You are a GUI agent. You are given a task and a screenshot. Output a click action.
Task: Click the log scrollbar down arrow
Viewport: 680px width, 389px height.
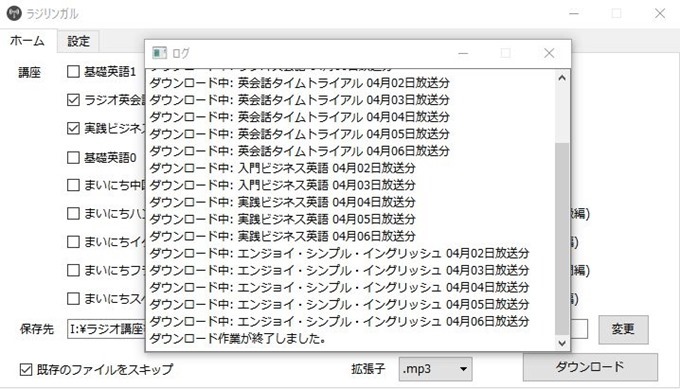click(x=562, y=343)
